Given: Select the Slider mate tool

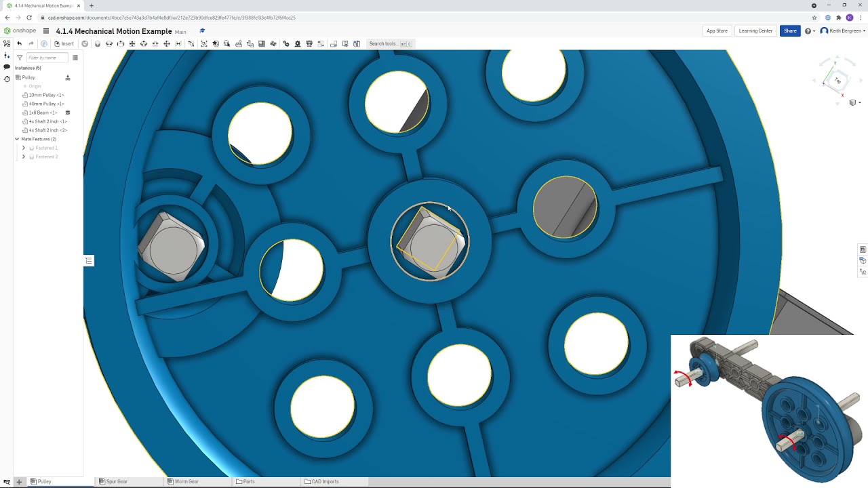Looking at the screenshot, I should pyautogui.click(x=121, y=43).
